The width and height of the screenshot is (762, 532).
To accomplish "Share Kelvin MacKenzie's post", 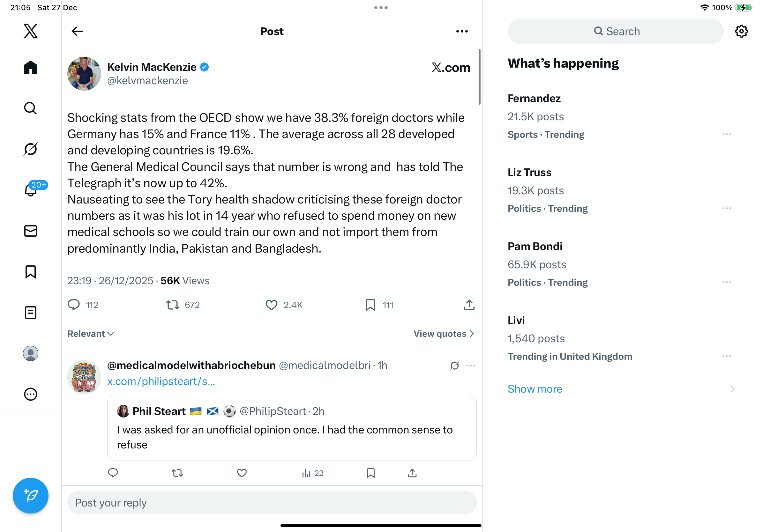I will pos(469,305).
